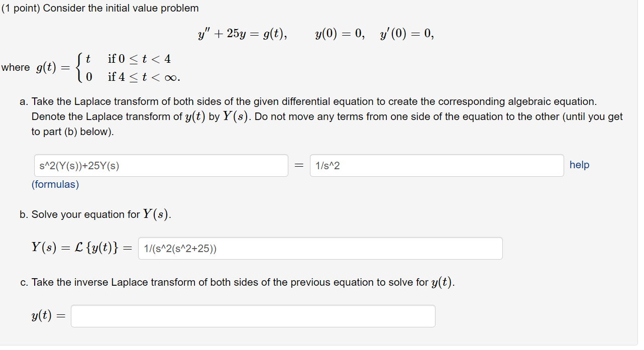Access help documentation for this problem
Image resolution: width=644 pixels, height=350 pixels.
click(579, 165)
